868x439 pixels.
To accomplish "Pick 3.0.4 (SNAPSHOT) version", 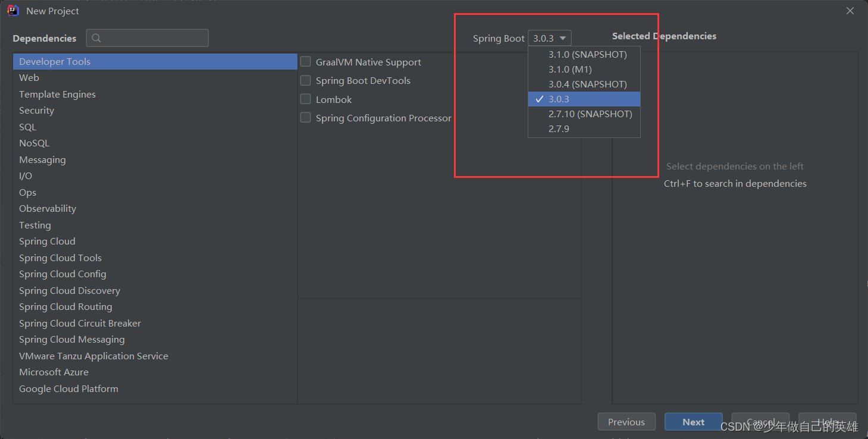I will [x=584, y=84].
